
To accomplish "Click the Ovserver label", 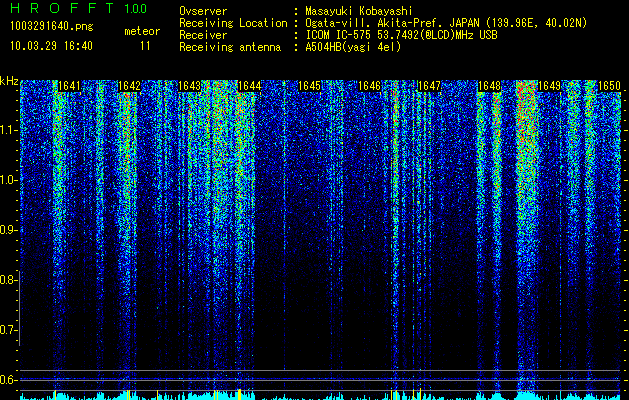I will [203, 11].
